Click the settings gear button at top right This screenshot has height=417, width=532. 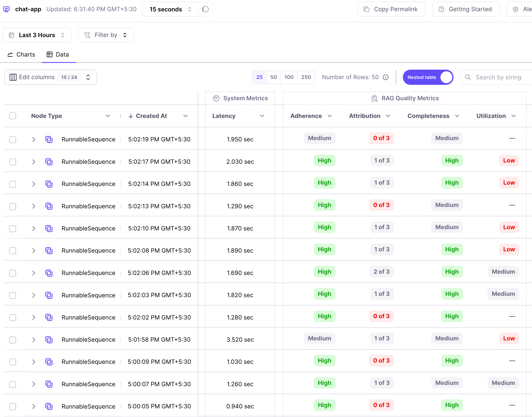520,9
